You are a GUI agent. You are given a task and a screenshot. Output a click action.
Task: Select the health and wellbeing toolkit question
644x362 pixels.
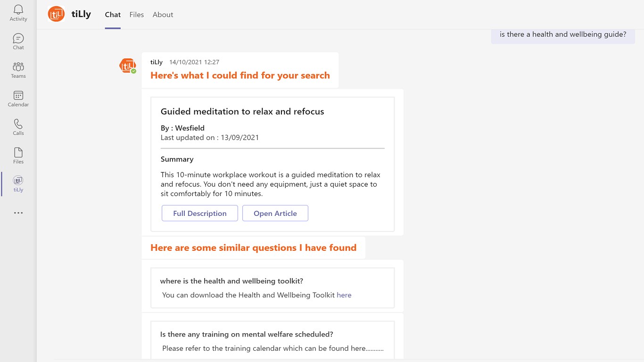point(231,281)
